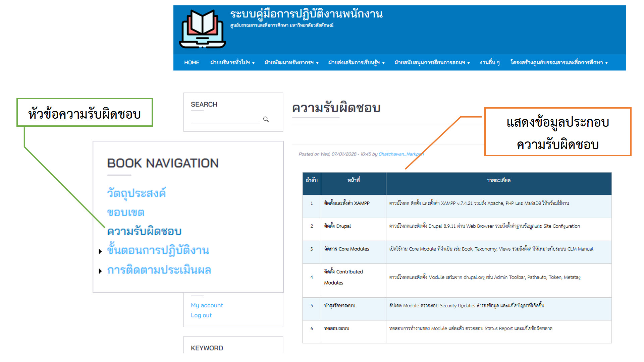The height and width of the screenshot is (362, 644).
Task: Click the ติดตั้ง Drupal cell
Action: (x=354, y=229)
